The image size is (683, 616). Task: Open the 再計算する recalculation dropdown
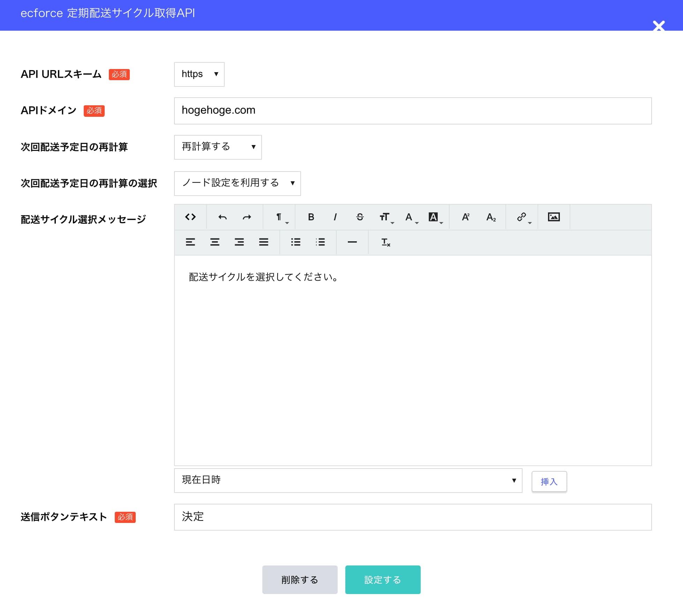click(x=218, y=147)
